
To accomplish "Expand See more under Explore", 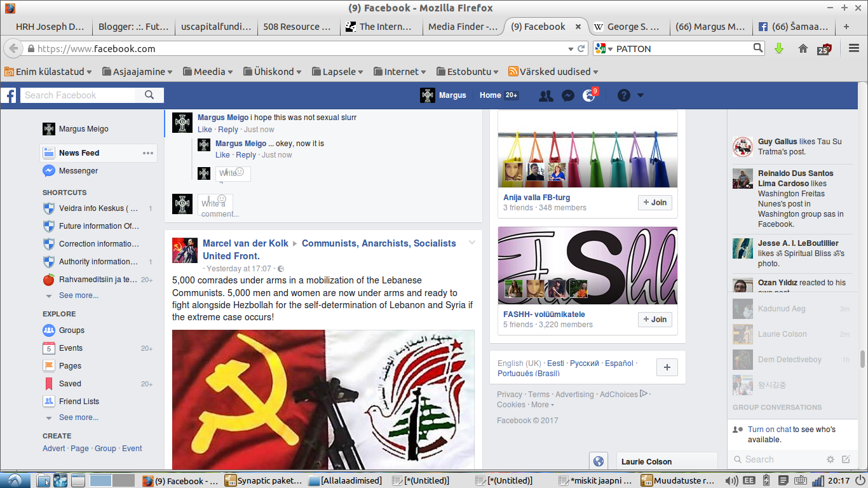I will [x=78, y=417].
